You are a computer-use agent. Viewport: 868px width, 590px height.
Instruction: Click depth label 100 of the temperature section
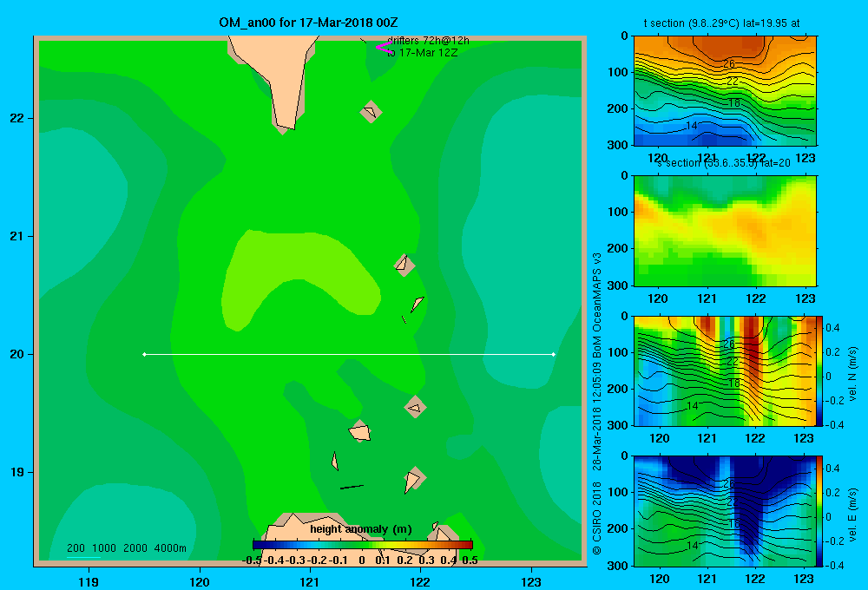click(618, 72)
